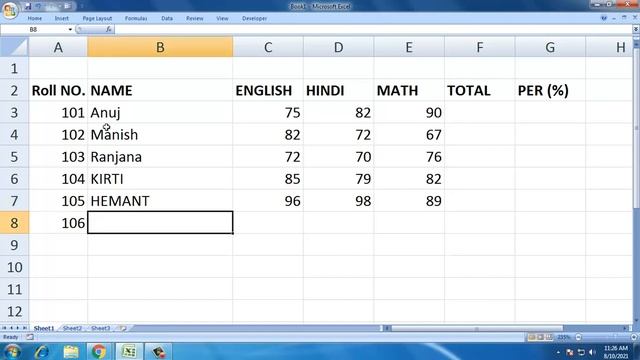
Task: Select cell containing 'Ranjana'
Action: pyautogui.click(x=160, y=156)
